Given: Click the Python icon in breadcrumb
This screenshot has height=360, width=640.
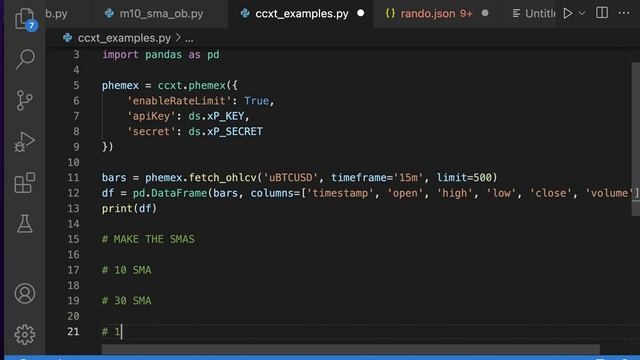Looking at the screenshot, I should tap(67, 38).
